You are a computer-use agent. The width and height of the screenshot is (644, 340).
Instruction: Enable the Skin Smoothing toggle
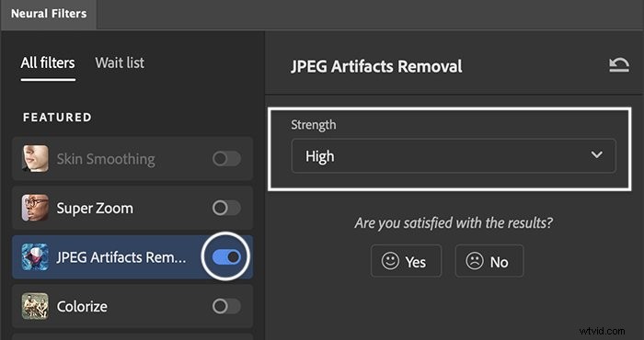click(x=226, y=159)
